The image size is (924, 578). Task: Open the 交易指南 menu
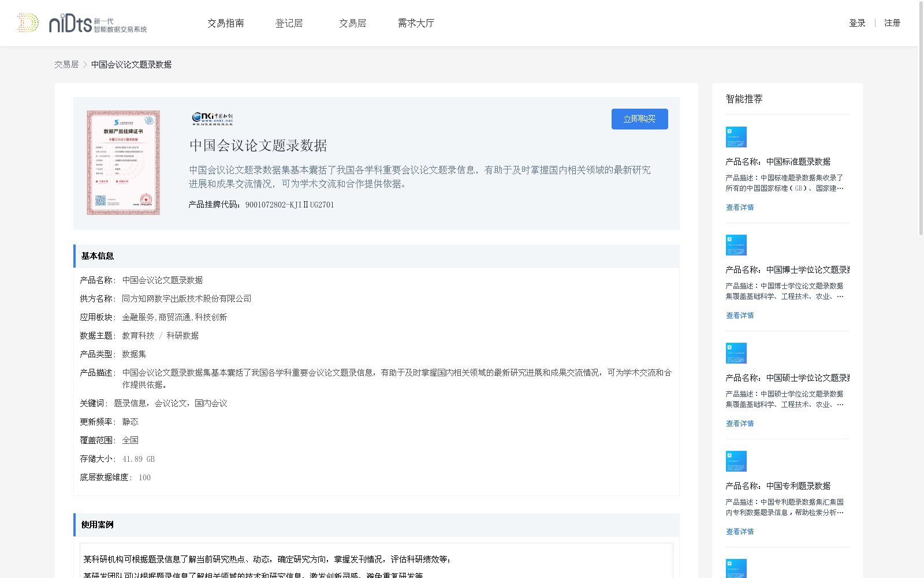click(226, 23)
